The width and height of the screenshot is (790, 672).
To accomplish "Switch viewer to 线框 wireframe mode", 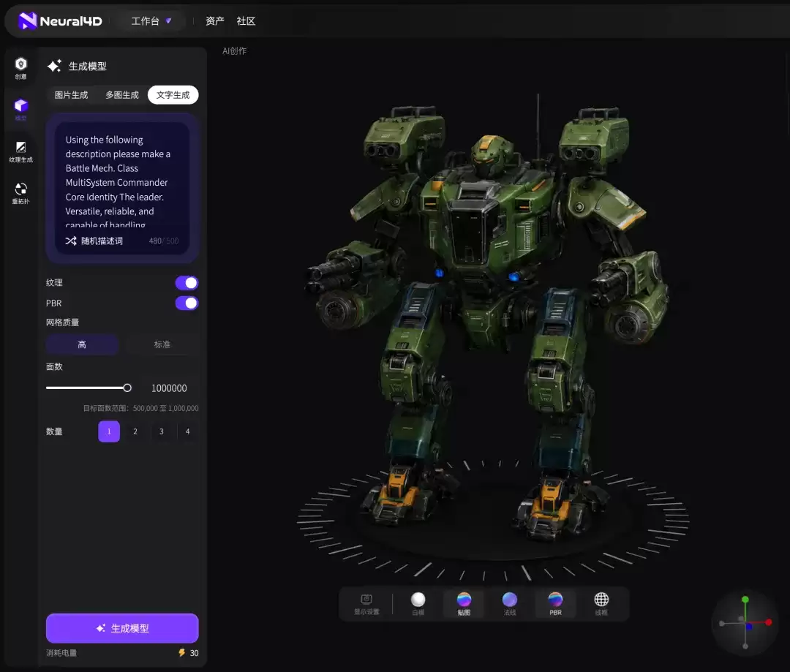I will (x=601, y=604).
